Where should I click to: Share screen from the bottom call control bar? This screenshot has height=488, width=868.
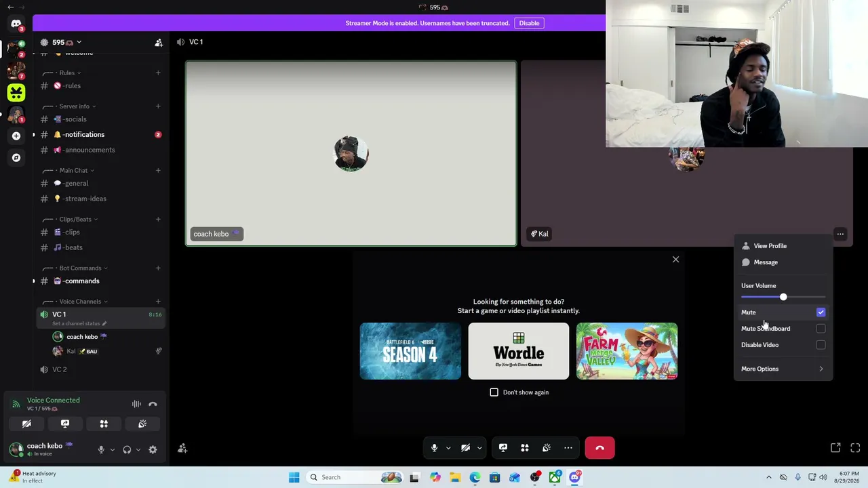(503, 448)
